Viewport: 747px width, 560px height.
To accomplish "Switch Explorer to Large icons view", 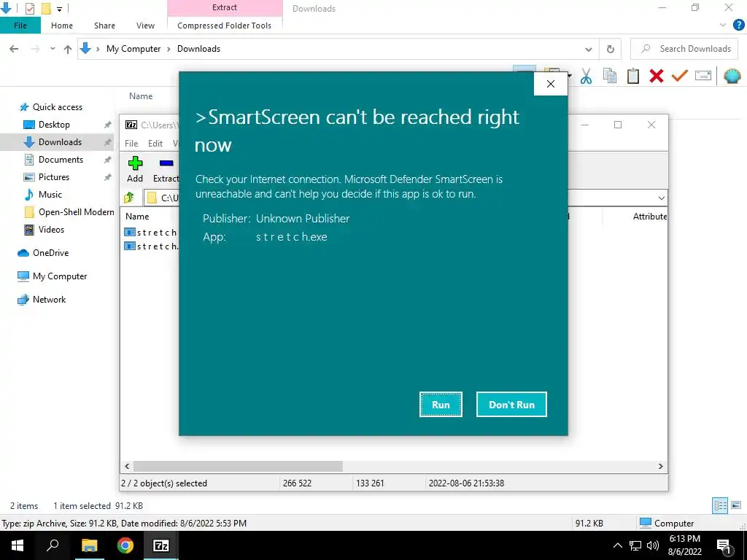I will [736, 505].
